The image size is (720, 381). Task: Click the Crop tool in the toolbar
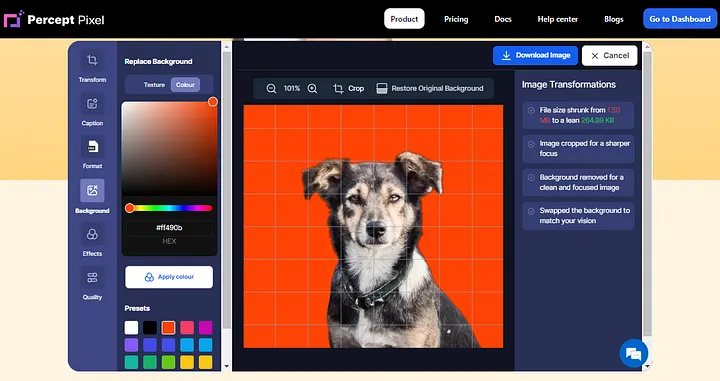[x=349, y=89]
